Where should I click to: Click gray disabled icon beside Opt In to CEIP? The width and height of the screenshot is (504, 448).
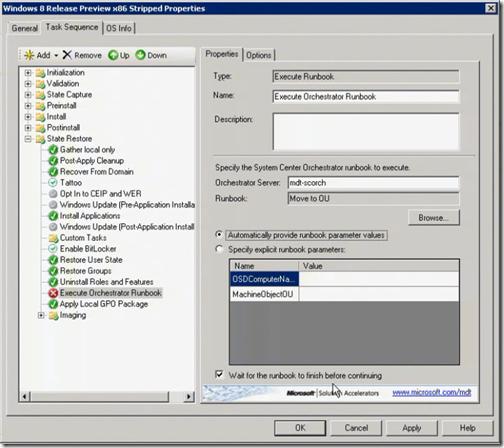(x=53, y=194)
